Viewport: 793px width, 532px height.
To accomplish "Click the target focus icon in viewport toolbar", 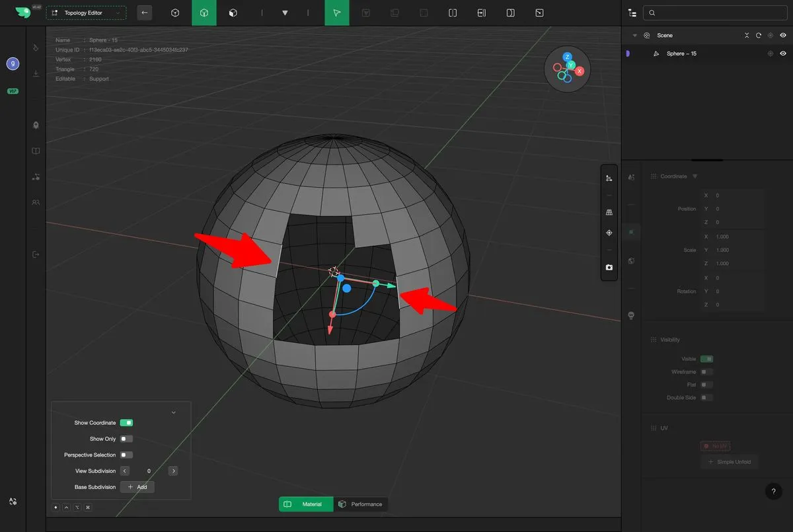I will point(609,233).
